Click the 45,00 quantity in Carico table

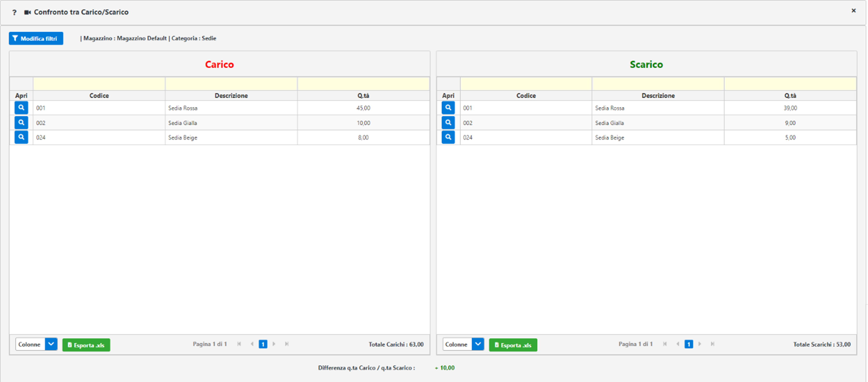coord(363,108)
